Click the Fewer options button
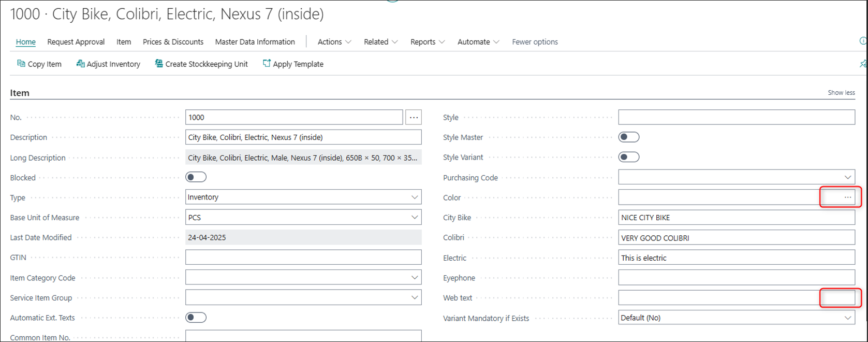 535,42
